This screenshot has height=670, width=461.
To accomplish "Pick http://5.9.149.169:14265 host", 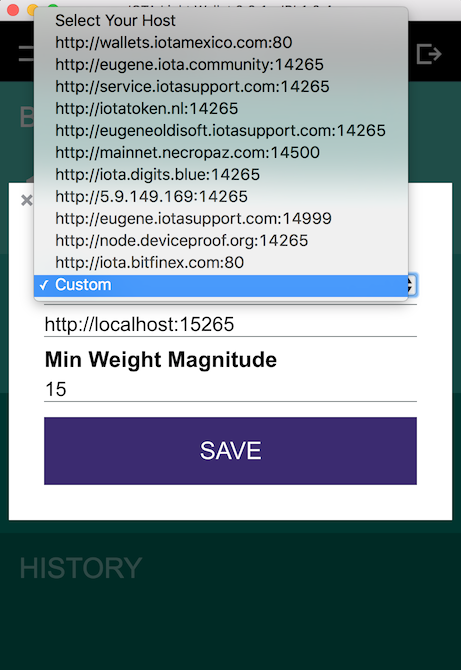I will pos(221,197).
